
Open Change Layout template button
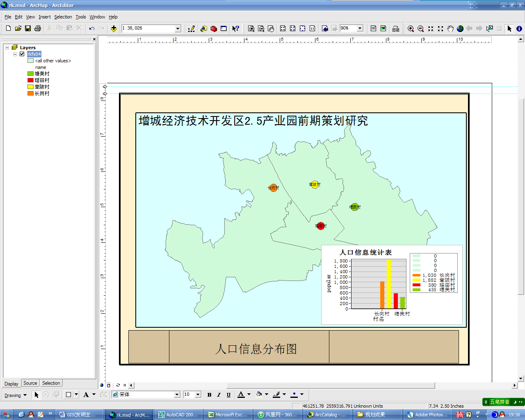[x=396, y=28]
